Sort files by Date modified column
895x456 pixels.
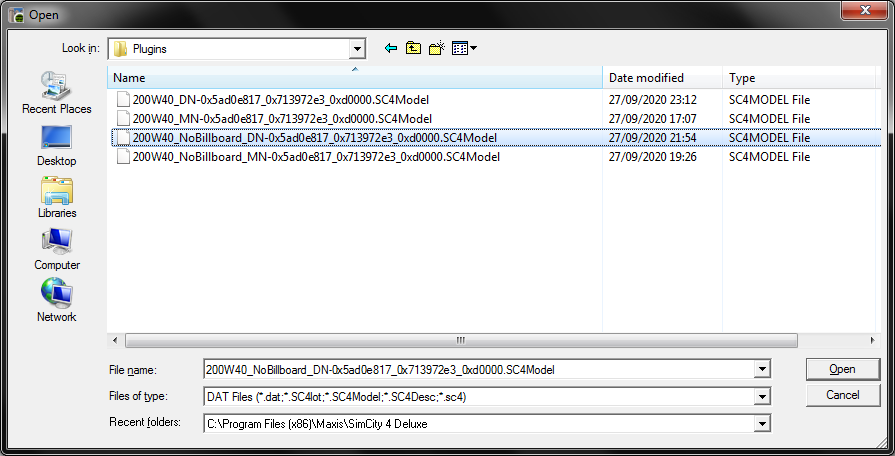(x=663, y=78)
